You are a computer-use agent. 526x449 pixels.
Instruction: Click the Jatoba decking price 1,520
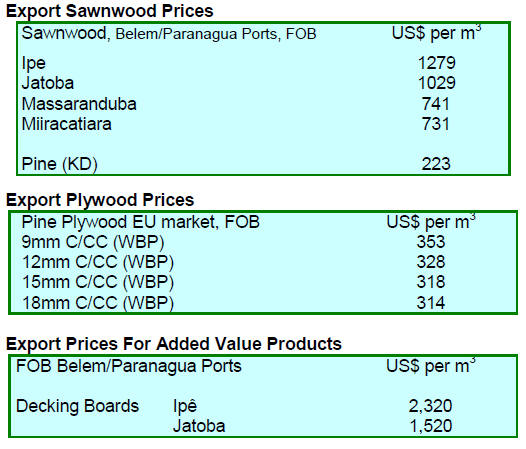pyautogui.click(x=431, y=426)
